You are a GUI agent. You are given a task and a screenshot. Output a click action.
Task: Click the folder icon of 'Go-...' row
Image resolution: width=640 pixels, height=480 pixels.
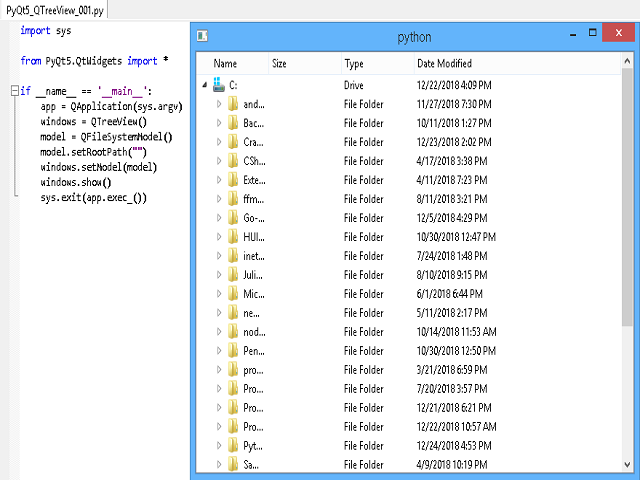(x=233, y=218)
